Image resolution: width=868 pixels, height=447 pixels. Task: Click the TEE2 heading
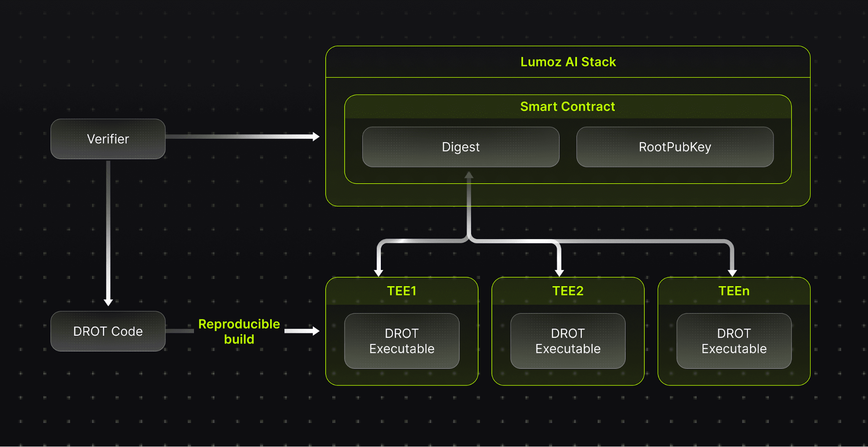click(568, 291)
